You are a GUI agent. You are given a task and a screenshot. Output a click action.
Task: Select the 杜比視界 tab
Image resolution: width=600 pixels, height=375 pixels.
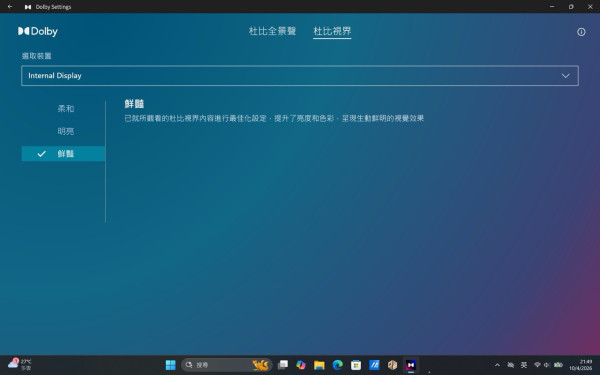(x=332, y=31)
